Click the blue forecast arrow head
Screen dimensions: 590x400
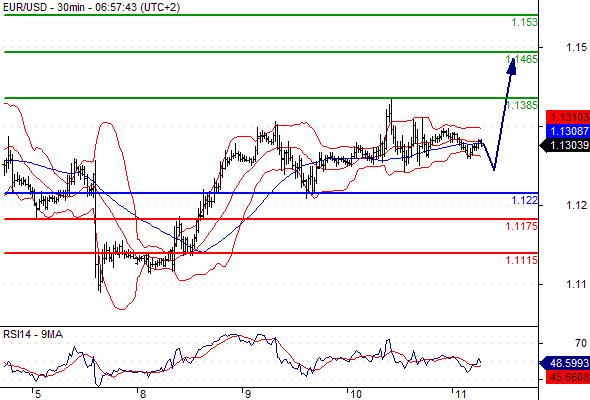pyautogui.click(x=512, y=66)
